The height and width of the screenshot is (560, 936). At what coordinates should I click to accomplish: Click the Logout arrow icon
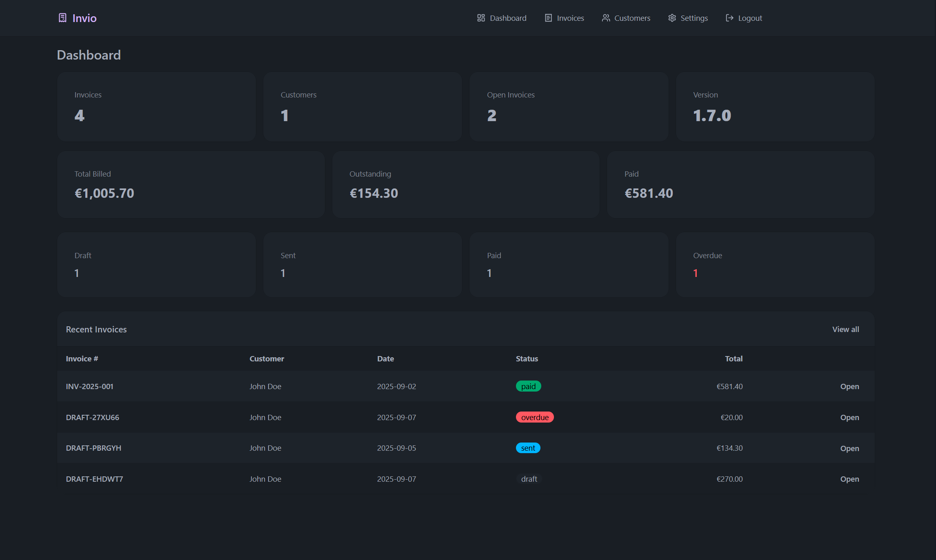[729, 18]
